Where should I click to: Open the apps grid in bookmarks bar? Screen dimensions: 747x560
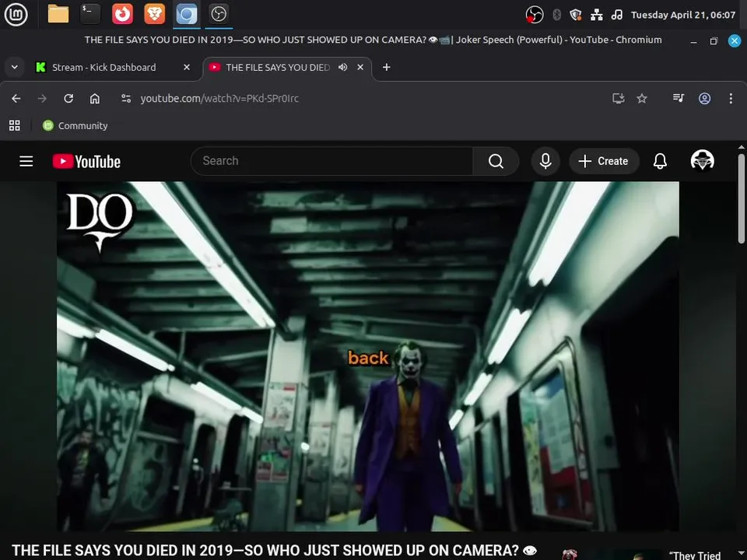[15, 125]
